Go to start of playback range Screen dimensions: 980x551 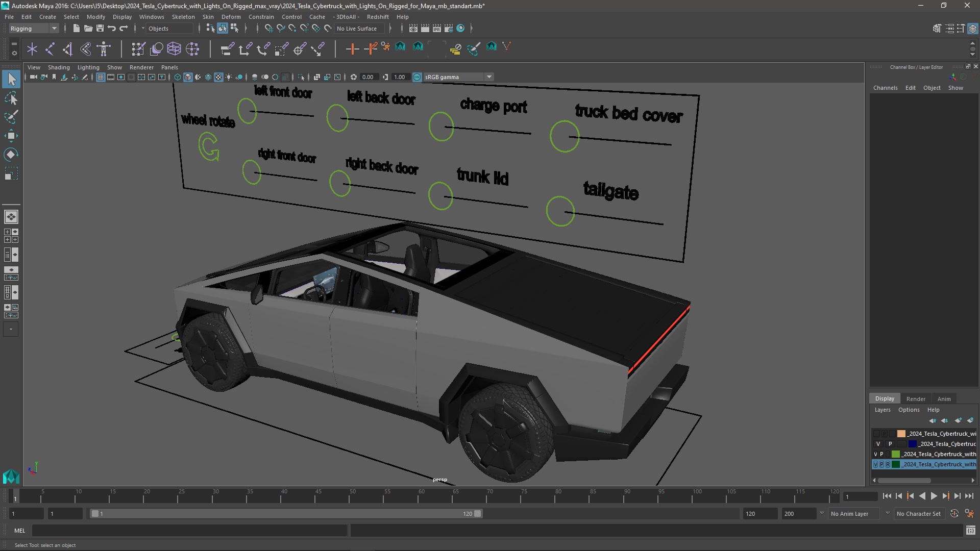click(887, 496)
